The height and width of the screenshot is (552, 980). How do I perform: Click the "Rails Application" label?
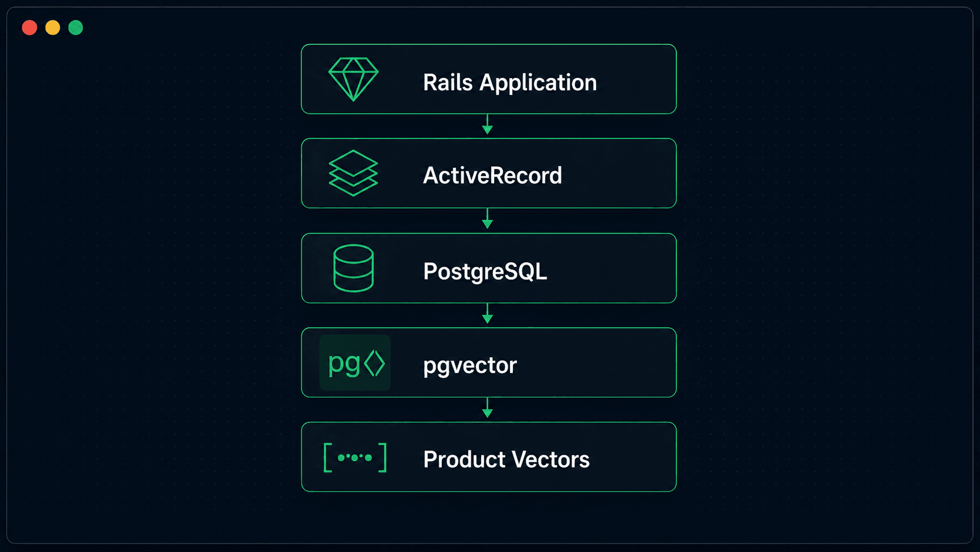510,83
